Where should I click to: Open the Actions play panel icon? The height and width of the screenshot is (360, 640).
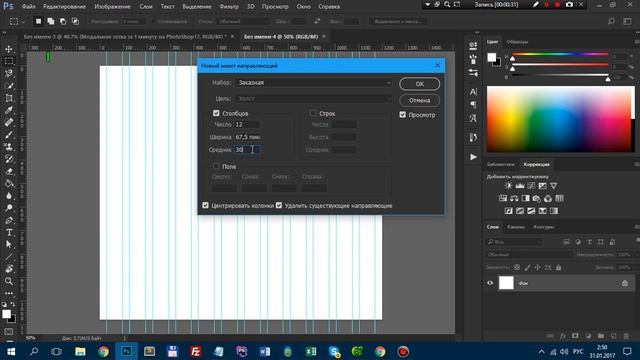[473, 157]
